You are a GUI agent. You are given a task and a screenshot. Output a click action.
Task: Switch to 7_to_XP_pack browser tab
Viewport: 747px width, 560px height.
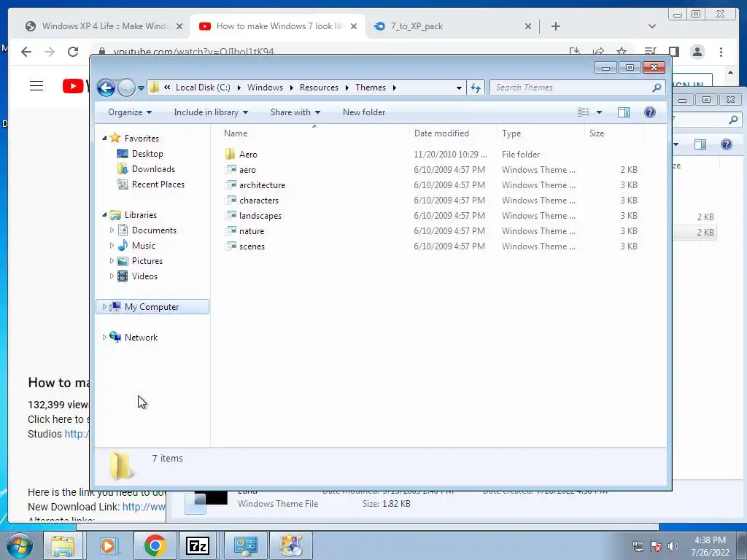click(x=417, y=26)
